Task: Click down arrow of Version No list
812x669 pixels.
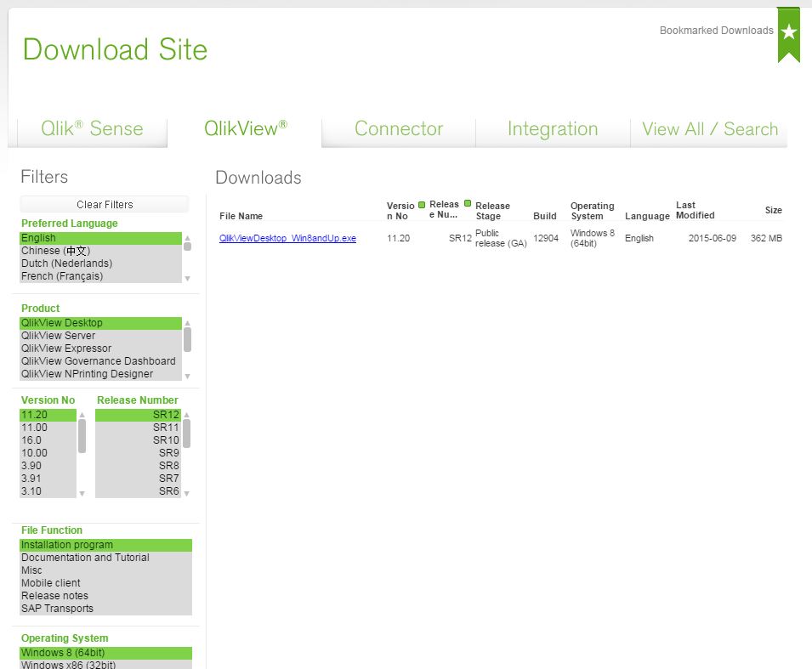Action: (x=82, y=494)
